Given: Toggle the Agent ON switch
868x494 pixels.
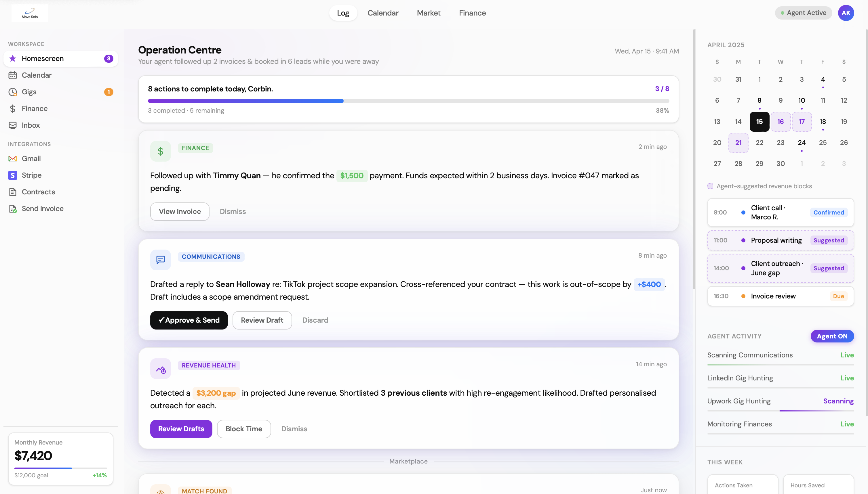Looking at the screenshot, I should tap(832, 336).
